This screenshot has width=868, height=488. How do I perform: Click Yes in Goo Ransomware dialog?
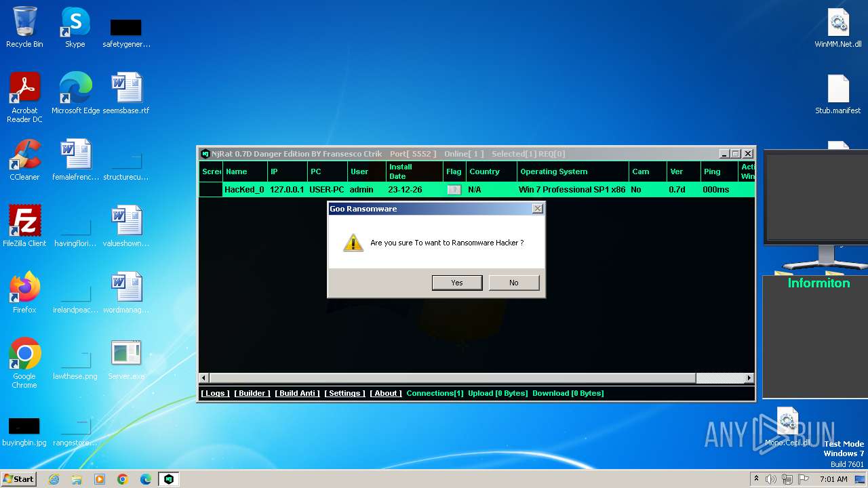coord(457,283)
